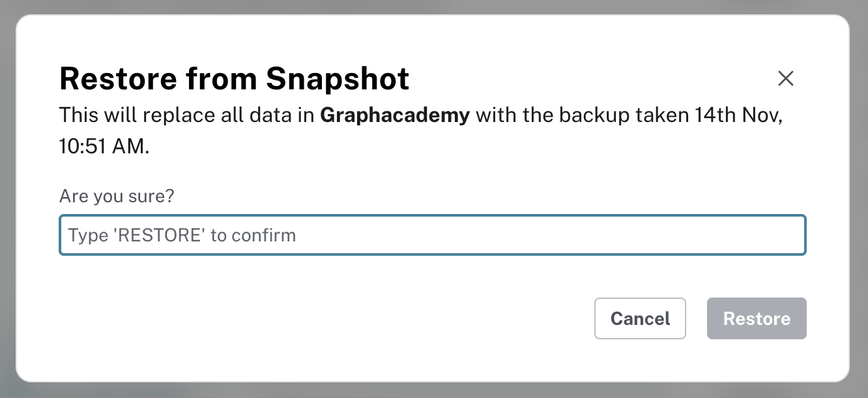Click the empty RESTORE confirmation field

[433, 235]
